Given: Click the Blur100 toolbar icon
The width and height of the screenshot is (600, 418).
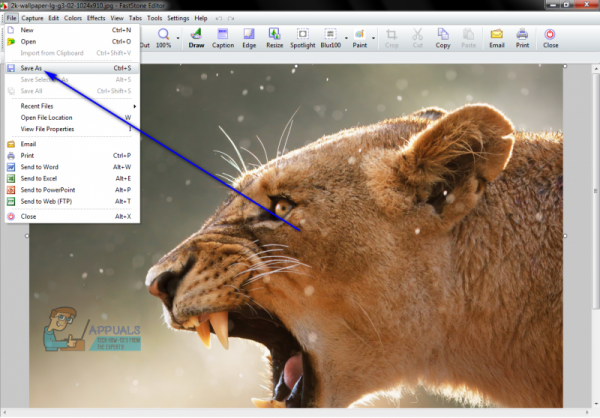Looking at the screenshot, I should point(331,38).
